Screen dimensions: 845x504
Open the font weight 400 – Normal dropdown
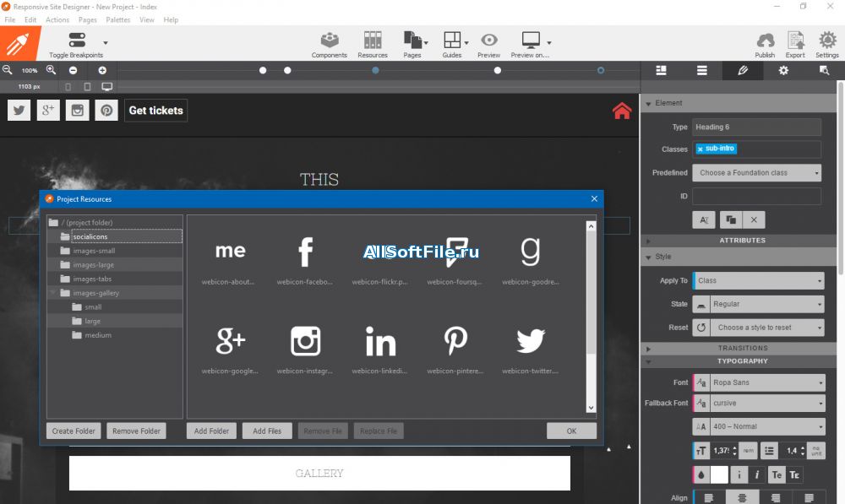[x=767, y=426]
